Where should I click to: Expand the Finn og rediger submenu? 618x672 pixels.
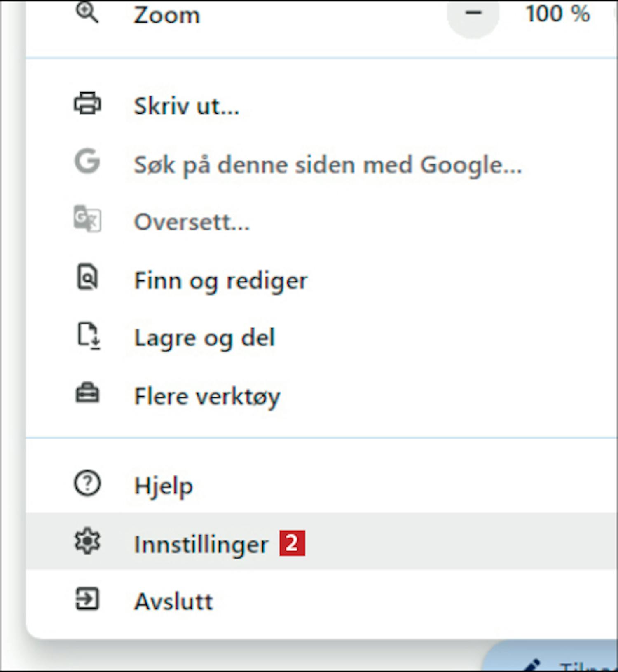coord(321,280)
